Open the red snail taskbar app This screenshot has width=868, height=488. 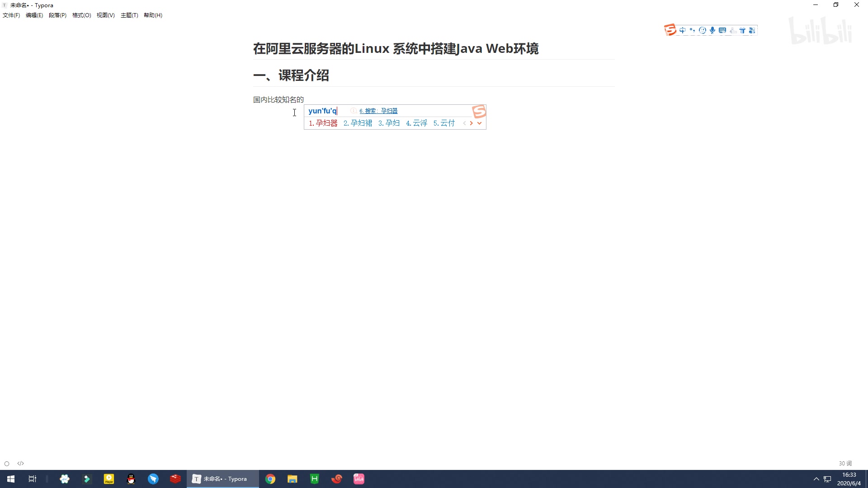337,479
